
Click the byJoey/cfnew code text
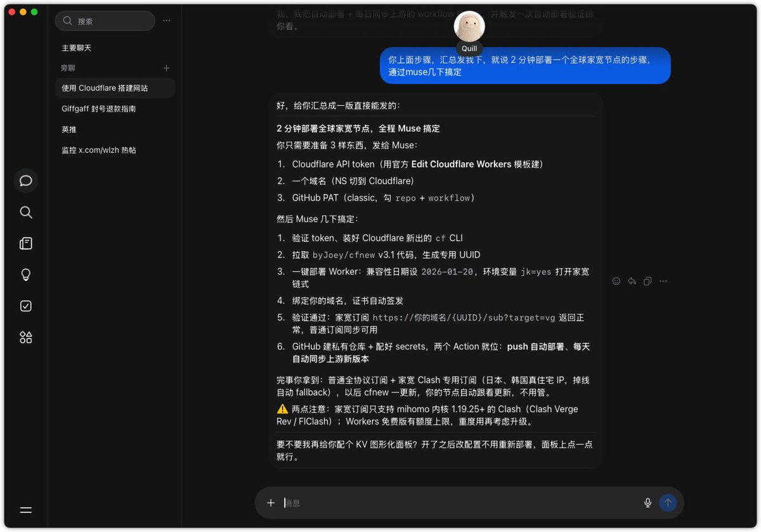coord(342,255)
